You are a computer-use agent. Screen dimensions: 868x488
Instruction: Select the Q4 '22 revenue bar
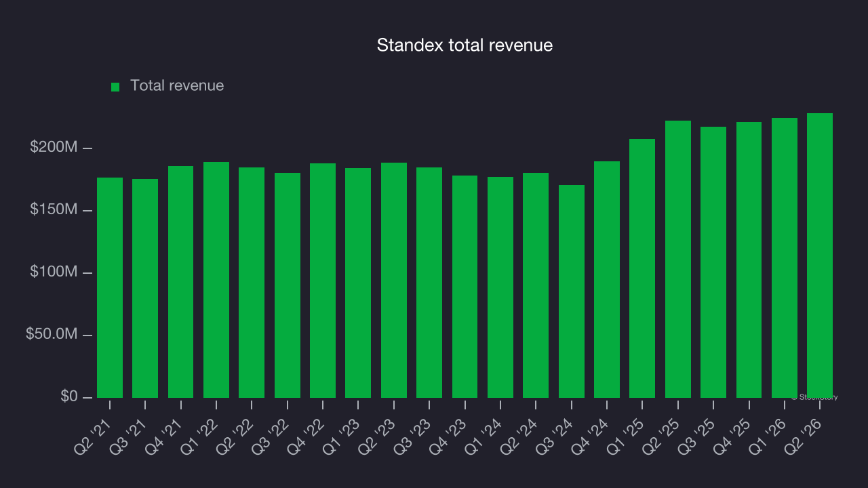tap(323, 281)
